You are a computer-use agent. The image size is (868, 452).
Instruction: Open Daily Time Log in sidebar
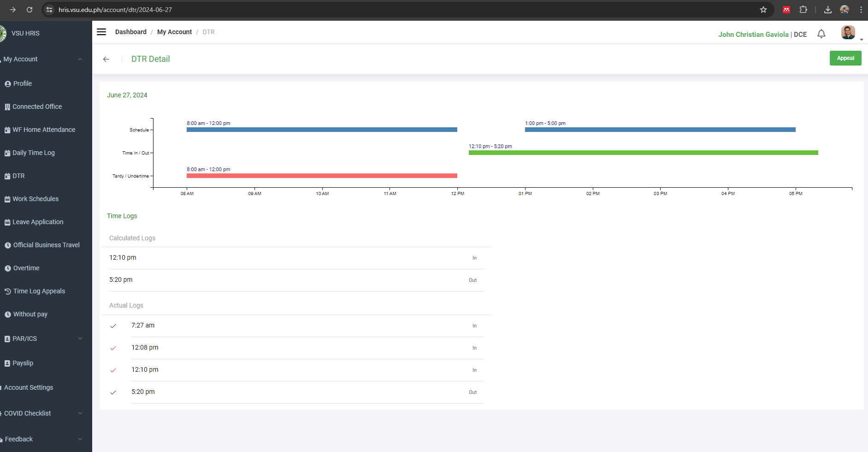click(33, 153)
